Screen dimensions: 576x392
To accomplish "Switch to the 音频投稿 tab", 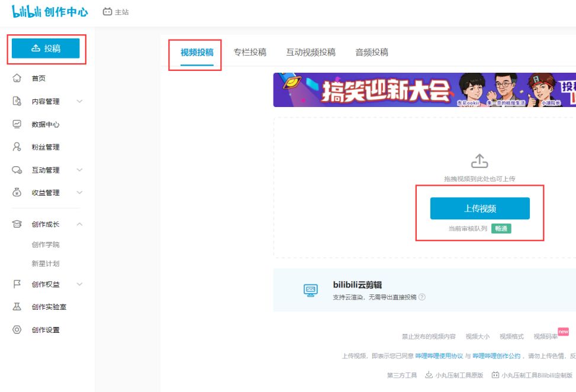I will point(372,53).
